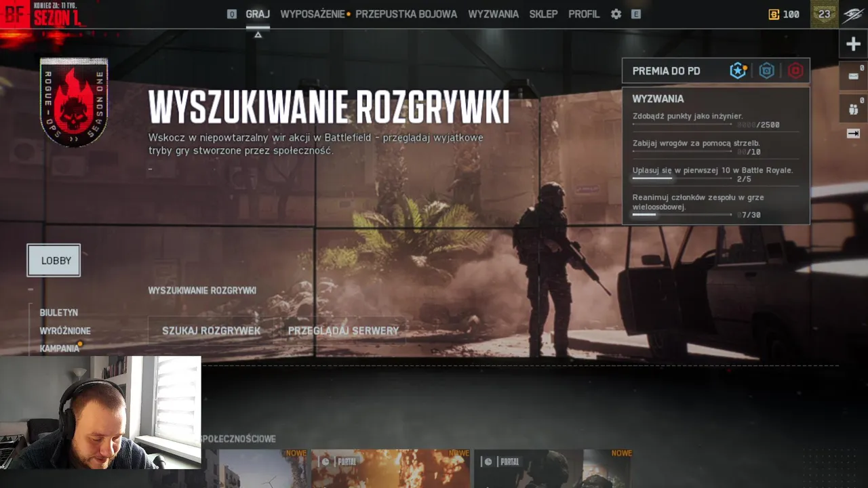Click the PREMIA DO PD label
The width and height of the screenshot is (868, 488).
click(666, 71)
